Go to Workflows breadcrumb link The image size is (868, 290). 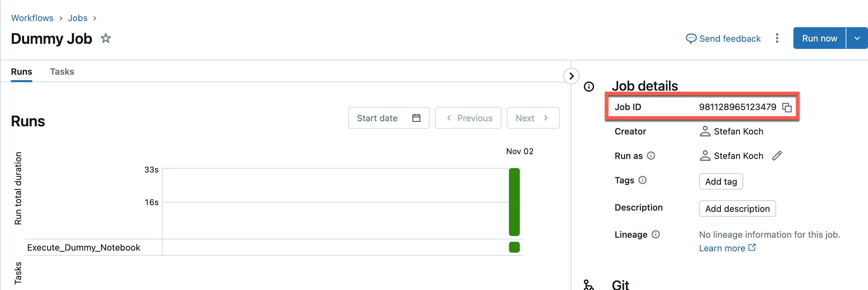coord(32,18)
